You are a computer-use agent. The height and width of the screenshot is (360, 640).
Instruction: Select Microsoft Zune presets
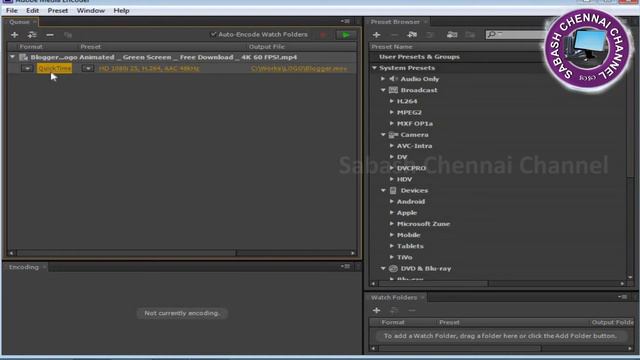coord(423,224)
